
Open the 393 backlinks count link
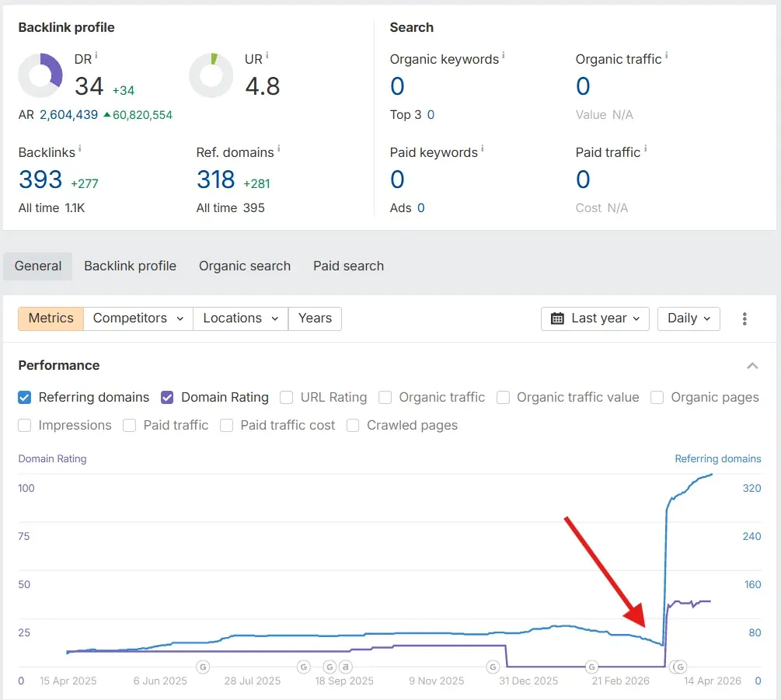click(x=40, y=179)
